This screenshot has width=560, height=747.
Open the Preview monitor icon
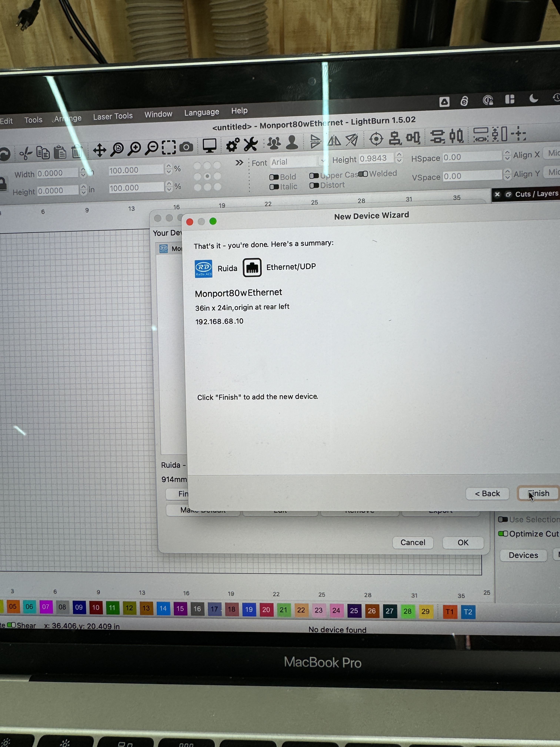pyautogui.click(x=209, y=146)
